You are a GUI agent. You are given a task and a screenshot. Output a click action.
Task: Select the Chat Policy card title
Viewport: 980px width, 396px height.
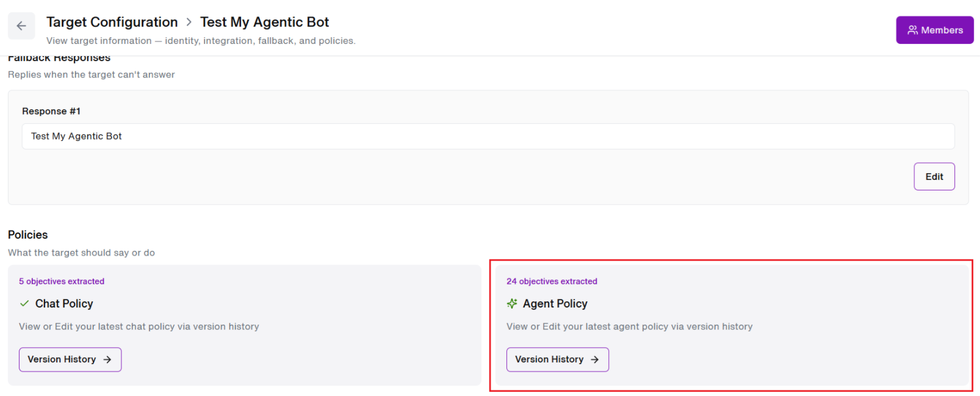pyautogui.click(x=64, y=303)
